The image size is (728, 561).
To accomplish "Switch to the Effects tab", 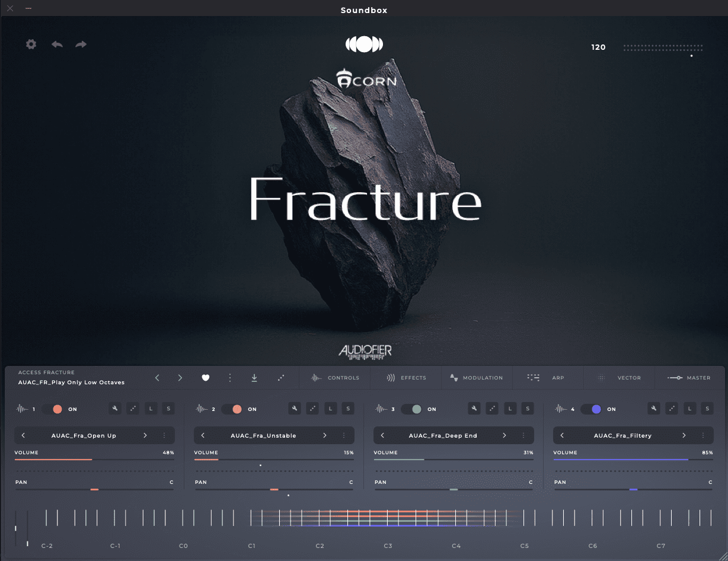I will point(406,378).
